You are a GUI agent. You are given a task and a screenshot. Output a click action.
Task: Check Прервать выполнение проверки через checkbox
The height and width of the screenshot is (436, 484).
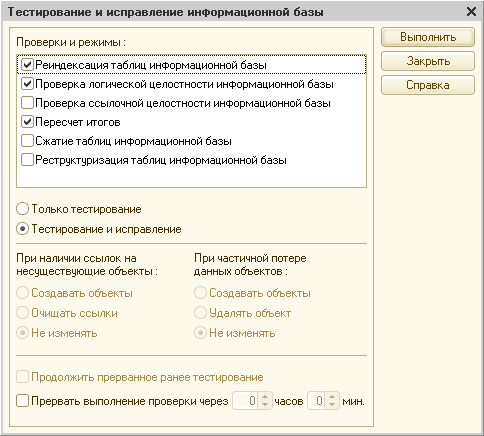[22, 401]
